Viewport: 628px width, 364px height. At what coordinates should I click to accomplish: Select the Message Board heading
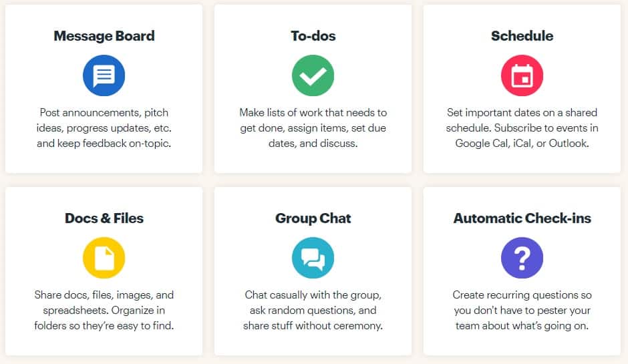click(x=104, y=36)
